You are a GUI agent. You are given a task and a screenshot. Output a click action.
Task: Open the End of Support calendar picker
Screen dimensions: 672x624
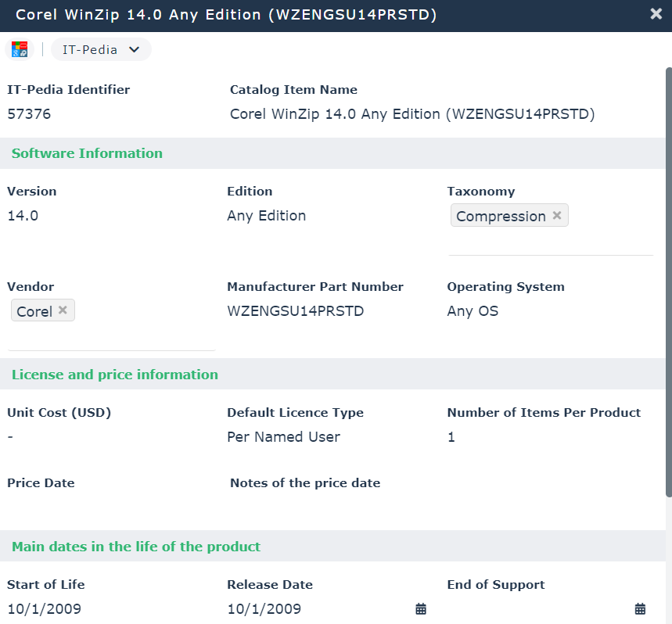tap(640, 608)
